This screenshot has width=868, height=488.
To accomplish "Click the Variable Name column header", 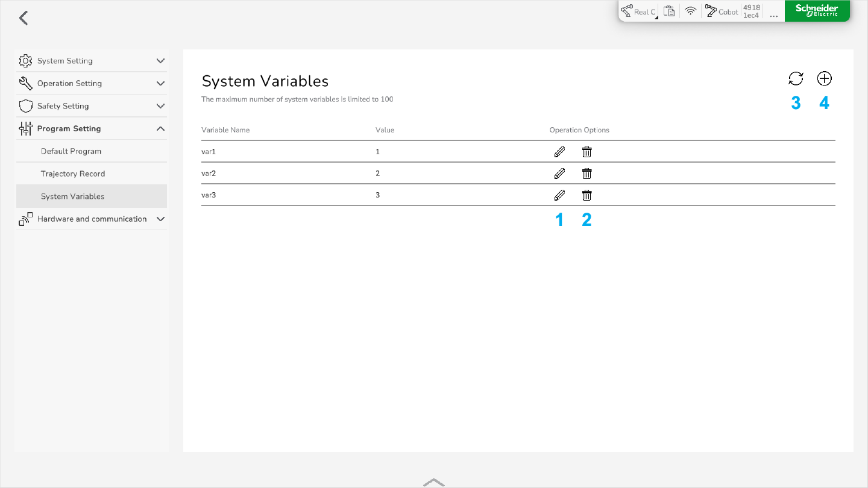I will (x=225, y=130).
